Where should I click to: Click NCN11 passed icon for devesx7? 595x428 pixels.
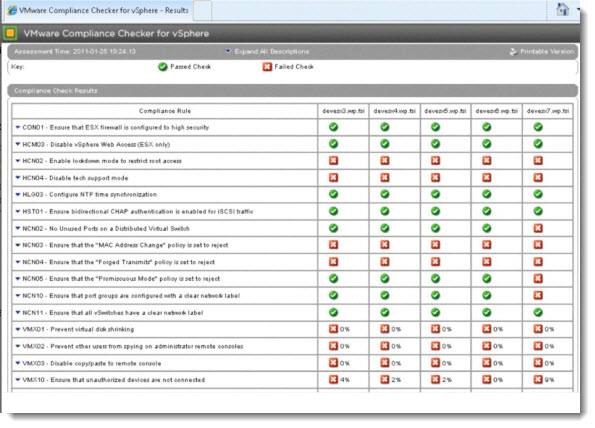[x=538, y=312]
